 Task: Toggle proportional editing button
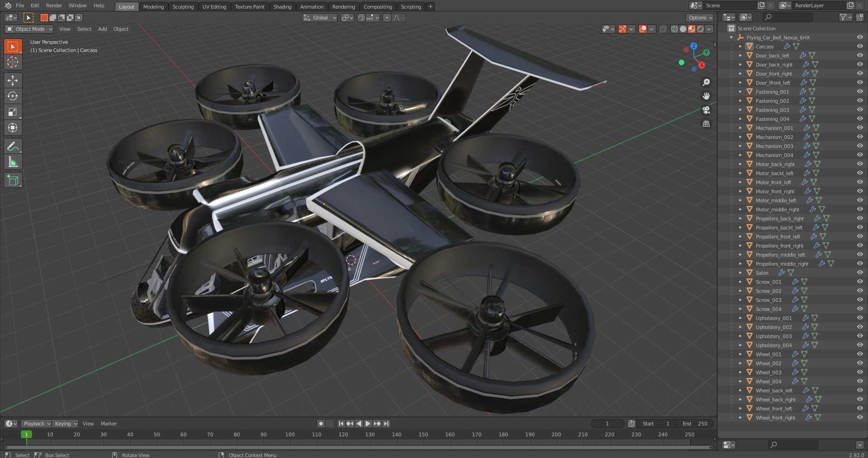coord(387,18)
